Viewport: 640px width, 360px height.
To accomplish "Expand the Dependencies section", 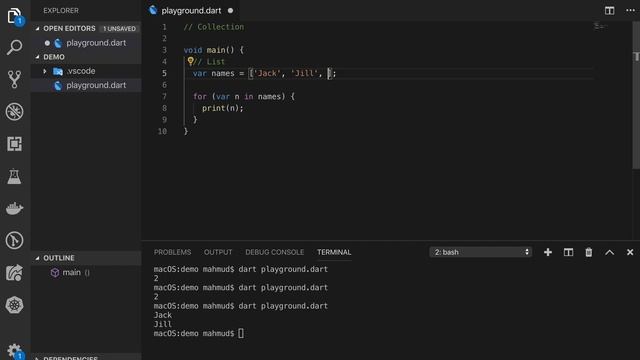I will tap(38, 358).
